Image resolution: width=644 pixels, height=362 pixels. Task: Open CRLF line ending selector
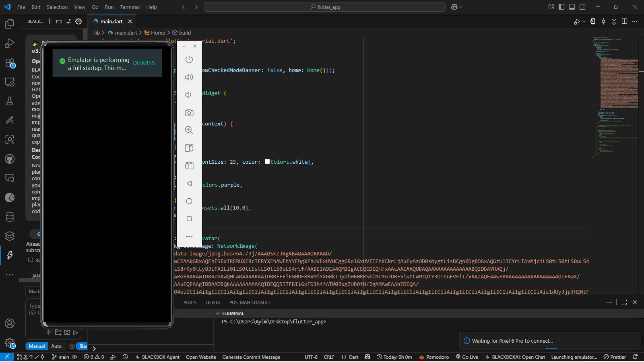[x=329, y=357]
